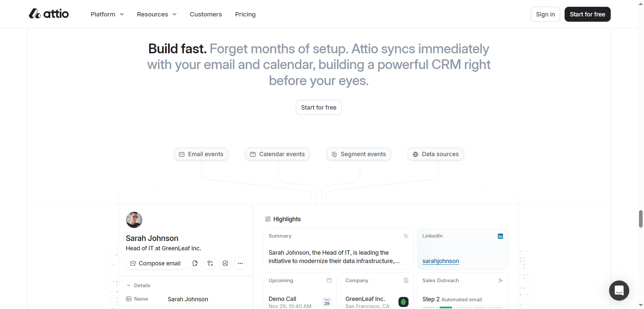
Task: Click the create task icon button
Action: click(225, 263)
